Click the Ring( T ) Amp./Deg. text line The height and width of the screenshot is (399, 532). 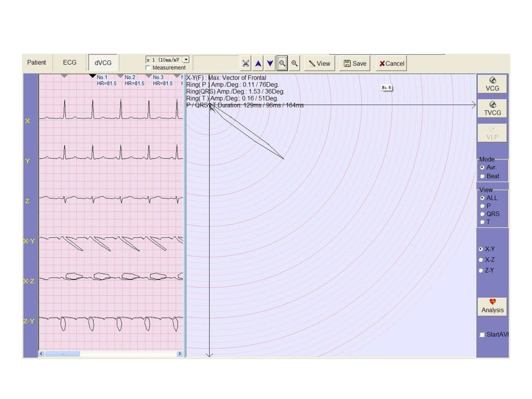pos(232,98)
